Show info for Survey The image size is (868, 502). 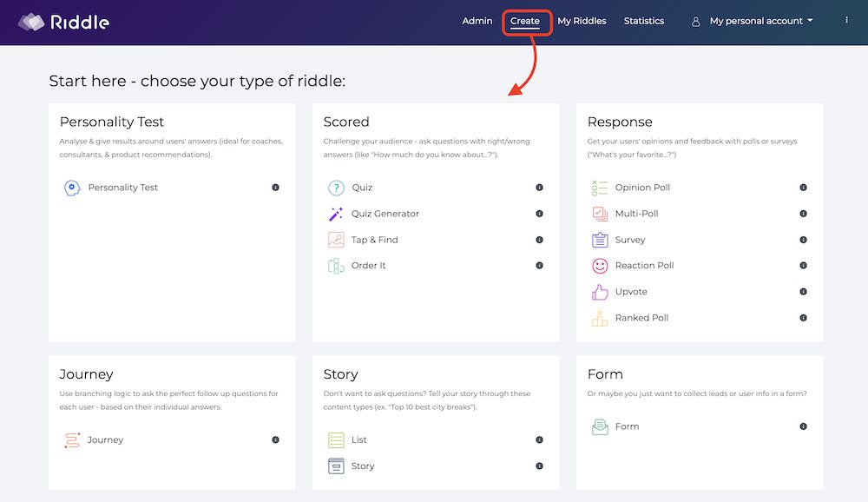tap(803, 240)
